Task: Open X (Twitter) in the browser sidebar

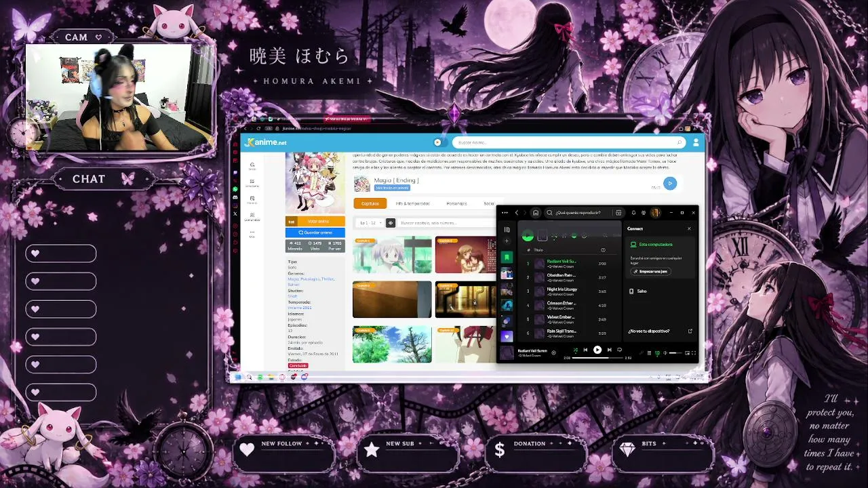Action: pyautogui.click(x=235, y=213)
